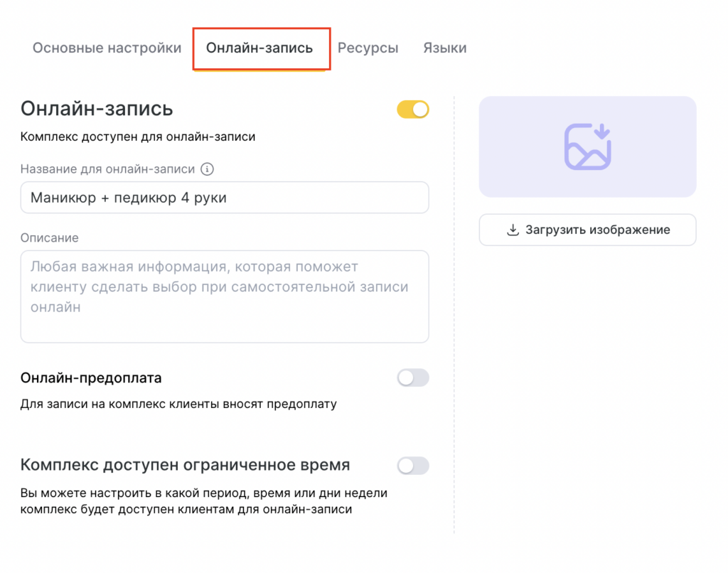
Task: Click text Для записи на комплекс клиенты вносят предоплату
Action: pyautogui.click(x=178, y=405)
